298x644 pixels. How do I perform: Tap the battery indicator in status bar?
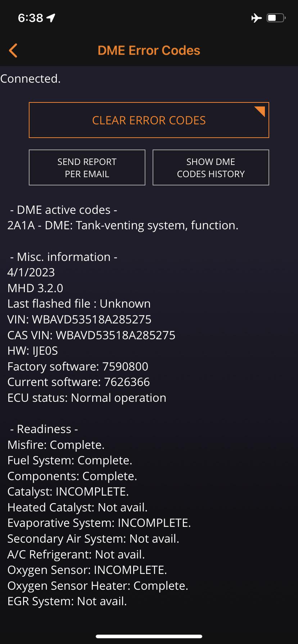point(275,17)
